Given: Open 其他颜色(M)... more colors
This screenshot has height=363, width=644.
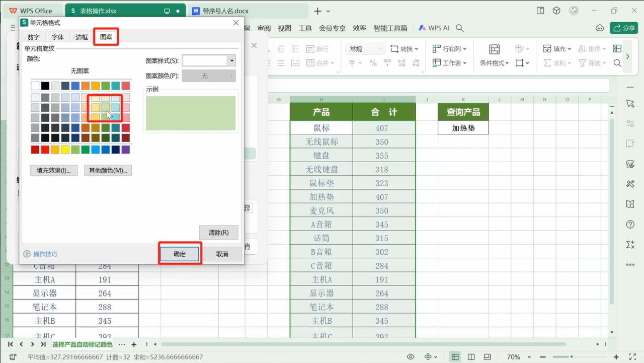Looking at the screenshot, I should pos(108,170).
